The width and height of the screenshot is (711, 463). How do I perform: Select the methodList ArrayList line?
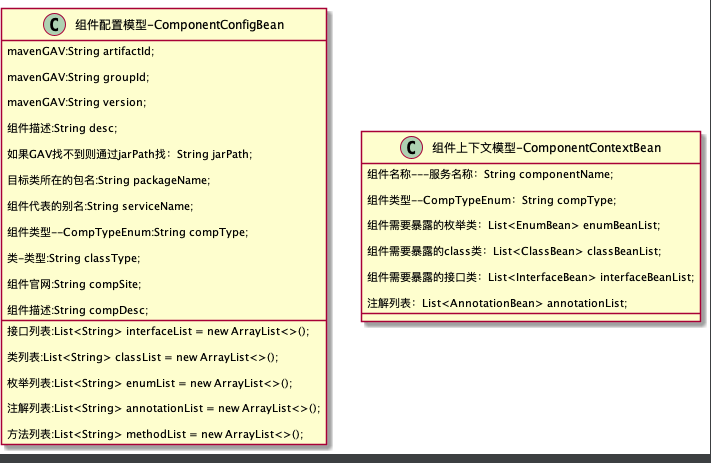point(155,434)
